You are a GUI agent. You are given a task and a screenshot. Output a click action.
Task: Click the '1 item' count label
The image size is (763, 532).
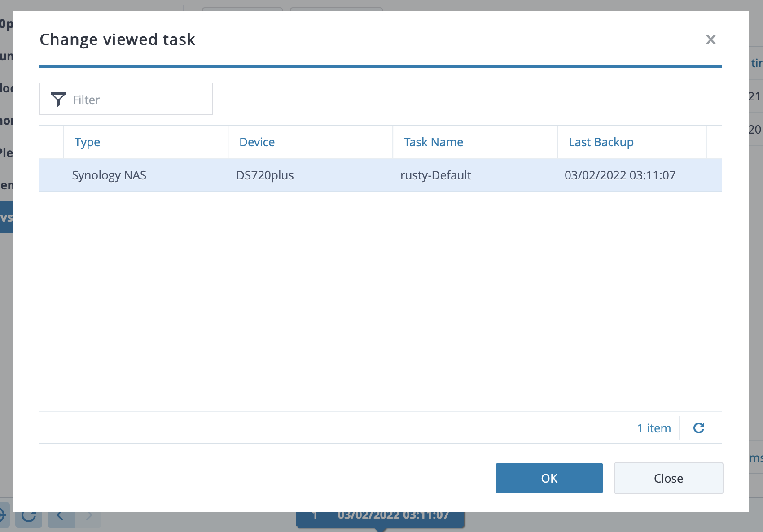[653, 427]
